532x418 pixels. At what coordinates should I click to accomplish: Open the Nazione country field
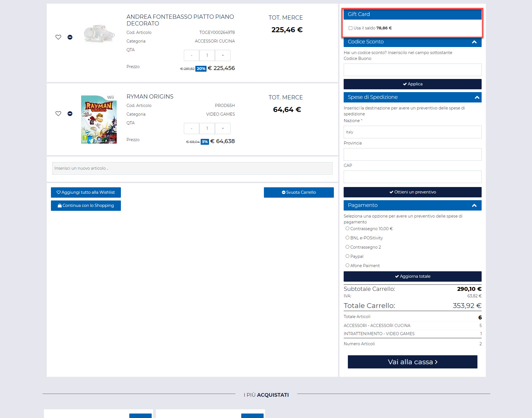tap(412, 132)
